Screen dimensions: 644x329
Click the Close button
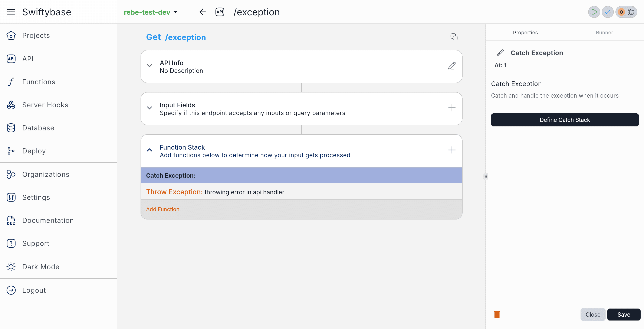tap(593, 315)
